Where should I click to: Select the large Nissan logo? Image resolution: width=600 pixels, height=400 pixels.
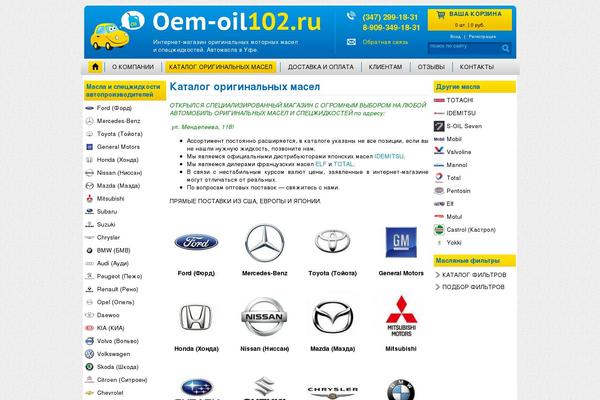click(x=264, y=317)
